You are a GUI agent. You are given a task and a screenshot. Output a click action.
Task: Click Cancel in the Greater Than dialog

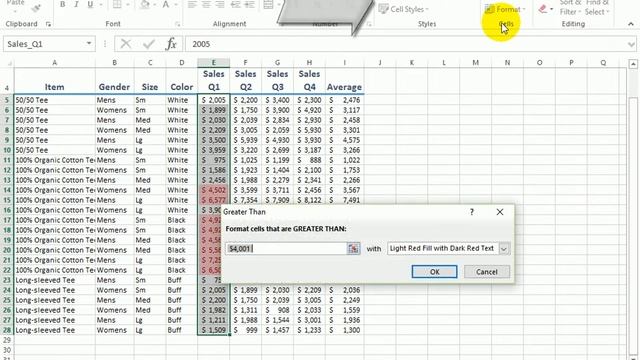point(487,272)
